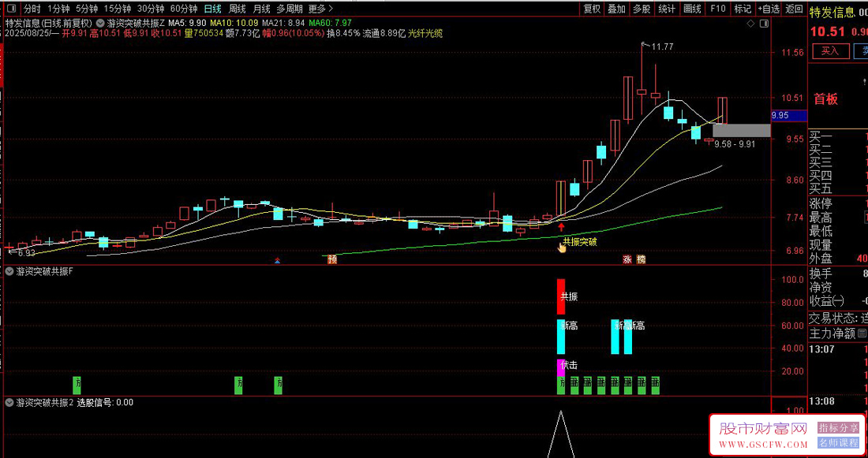868x458 pixels.
Task: Click the 交易状态 row
Action: (x=838, y=318)
